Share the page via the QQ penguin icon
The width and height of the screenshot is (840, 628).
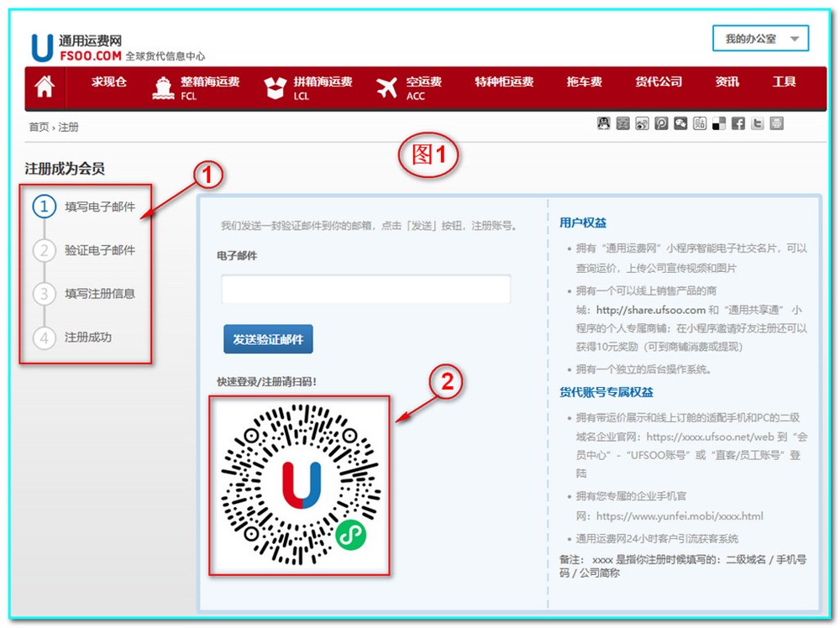[604, 123]
